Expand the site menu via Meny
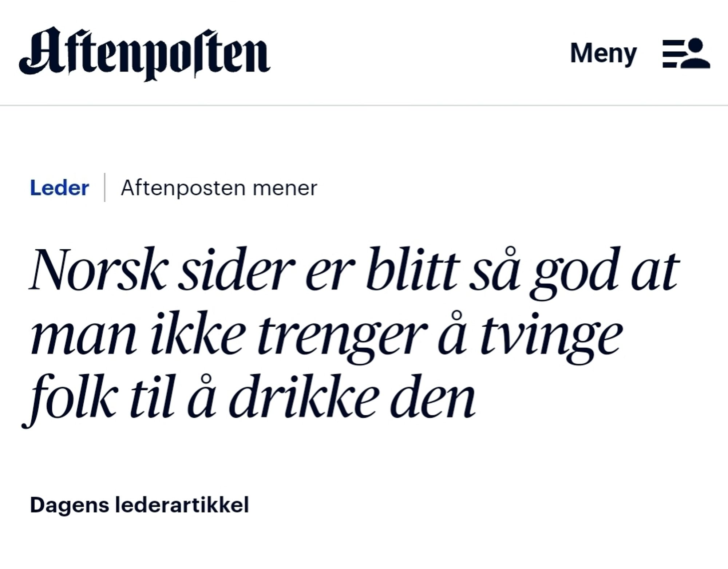The width and height of the screenshot is (728, 569). tap(603, 54)
